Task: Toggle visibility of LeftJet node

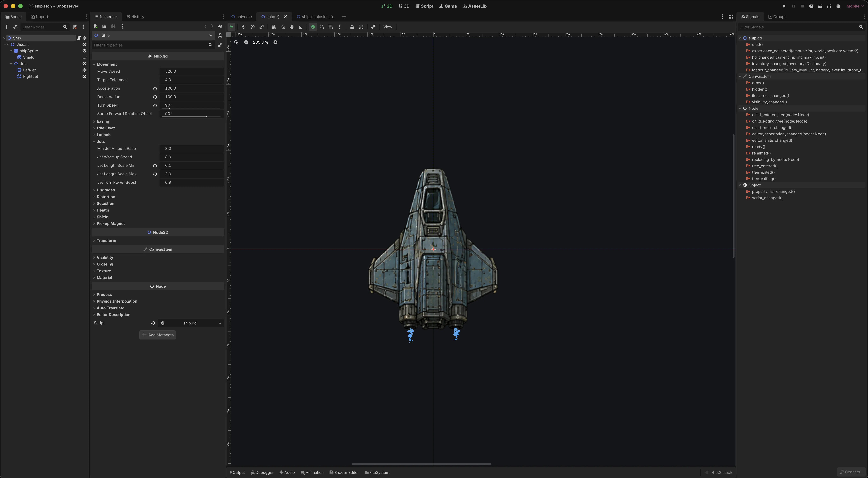Action: click(x=85, y=70)
